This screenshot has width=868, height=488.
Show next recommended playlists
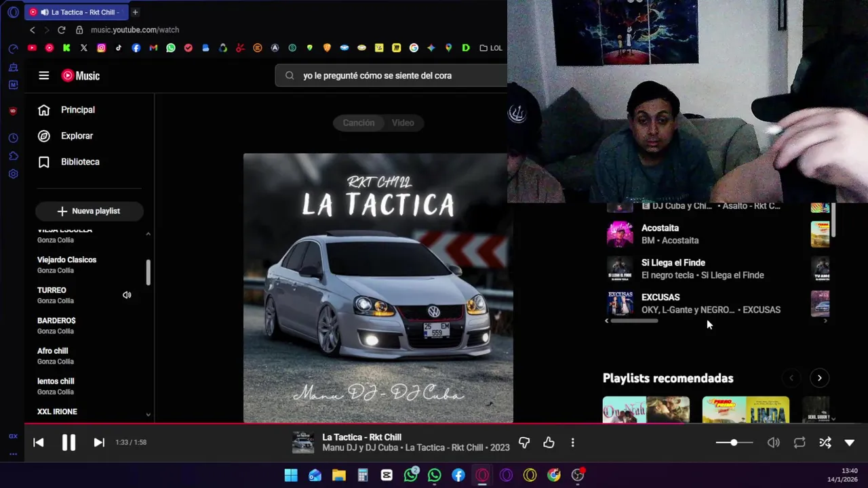coord(819,378)
